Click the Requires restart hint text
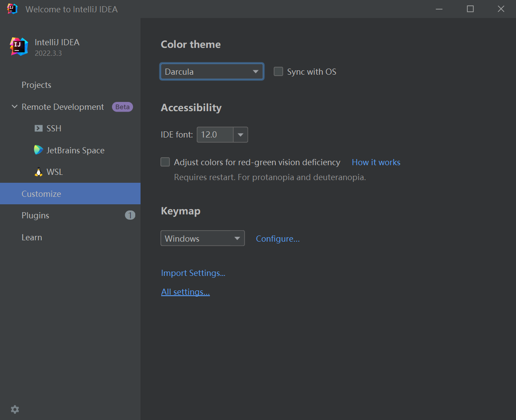The image size is (516, 420). 270,177
